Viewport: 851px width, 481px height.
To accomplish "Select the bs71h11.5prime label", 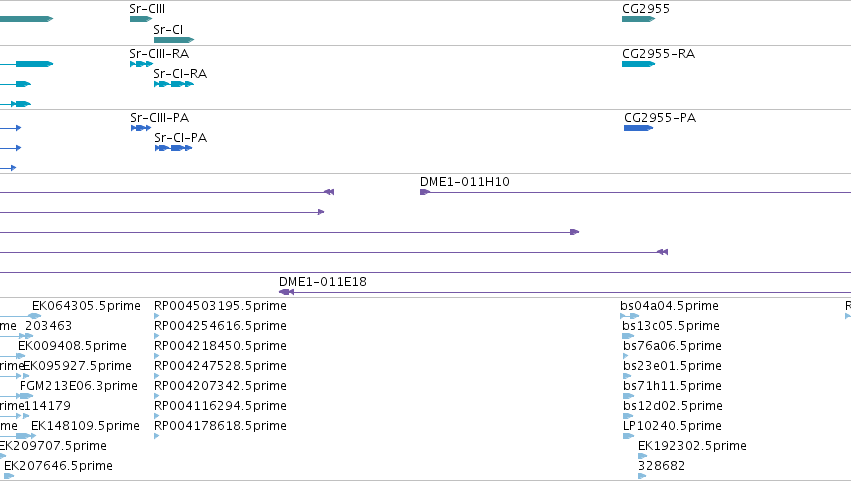I will tap(672, 386).
